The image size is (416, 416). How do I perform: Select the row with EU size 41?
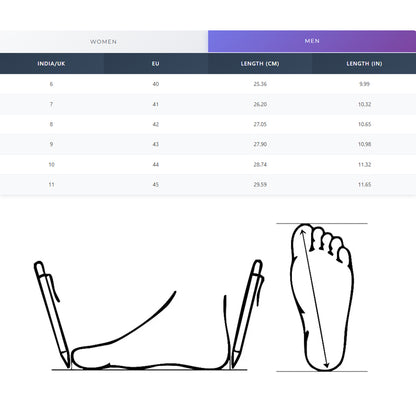coord(208,104)
